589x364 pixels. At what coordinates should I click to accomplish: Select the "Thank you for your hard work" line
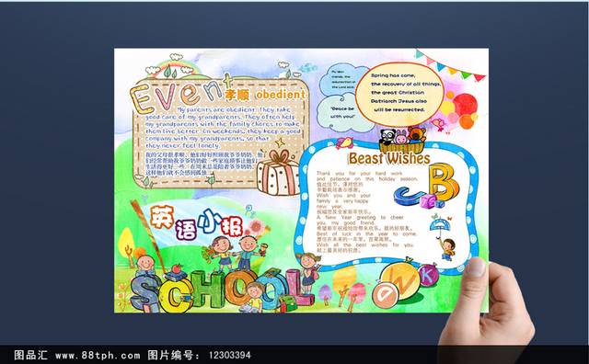(360, 174)
